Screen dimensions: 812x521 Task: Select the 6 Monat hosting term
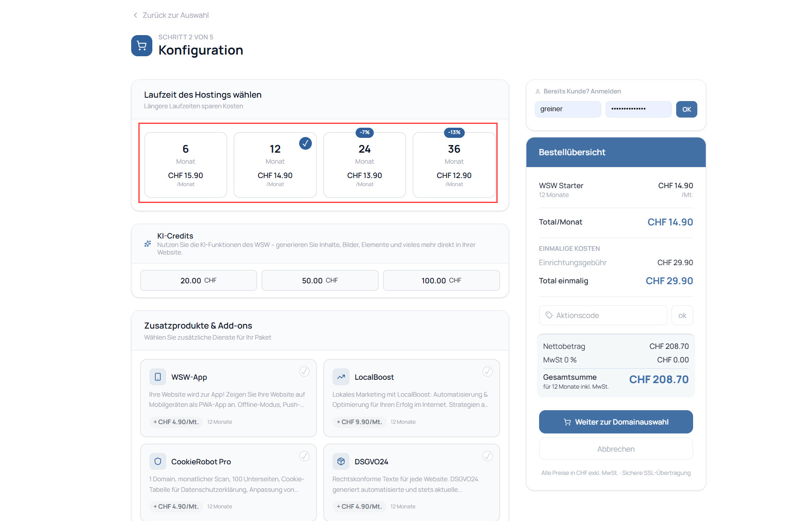[x=185, y=165]
